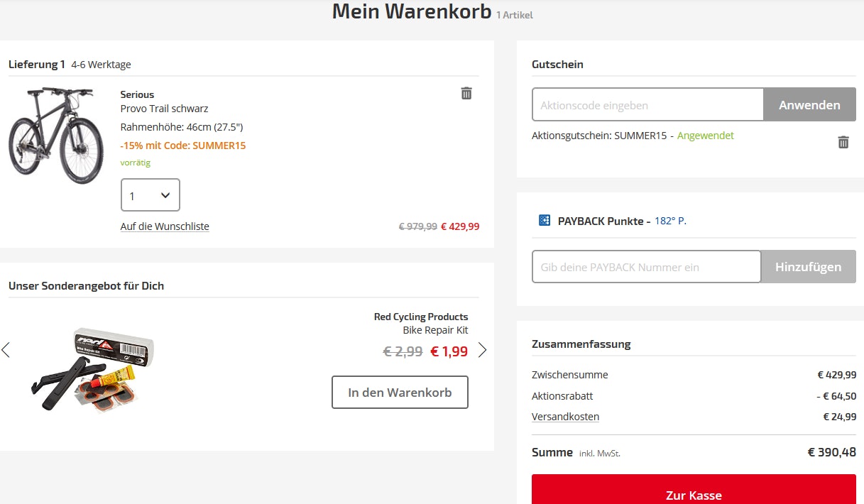Open the quantity dropdown for the bike
Viewport: 864px width, 504px height.
(150, 195)
